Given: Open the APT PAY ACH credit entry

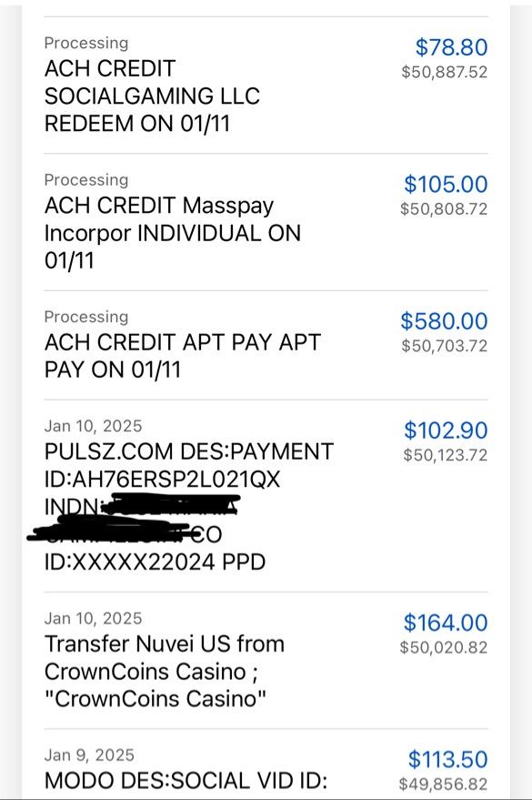Looking at the screenshot, I should [x=266, y=346].
